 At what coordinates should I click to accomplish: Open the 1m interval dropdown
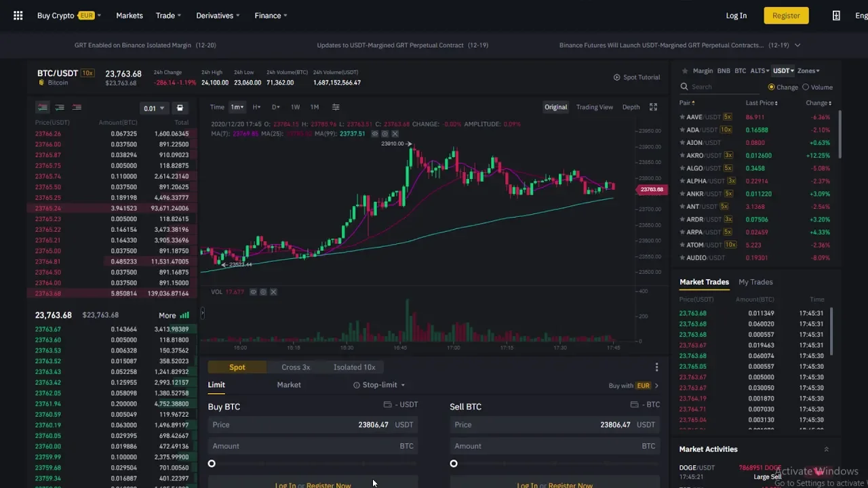tap(237, 107)
